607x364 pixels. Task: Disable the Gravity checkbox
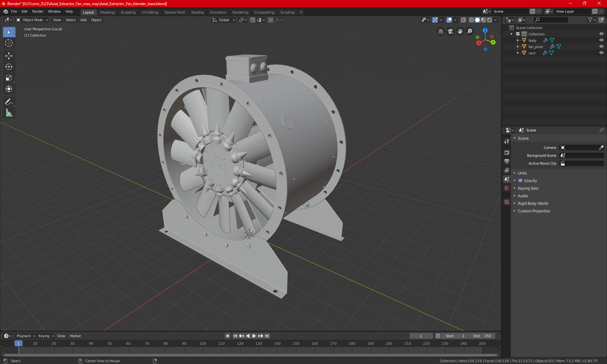tap(520, 180)
